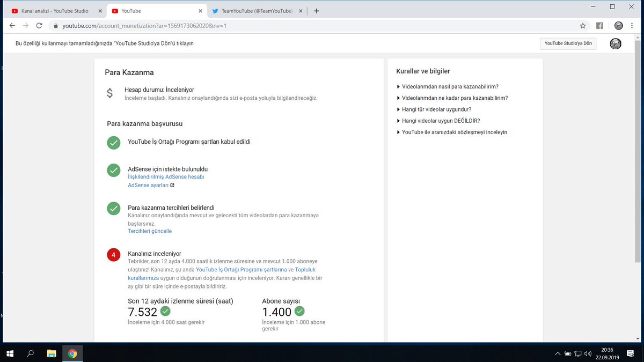The height and width of the screenshot is (362, 644).
Task: Open the Windows Start menu
Action: click(x=10, y=353)
